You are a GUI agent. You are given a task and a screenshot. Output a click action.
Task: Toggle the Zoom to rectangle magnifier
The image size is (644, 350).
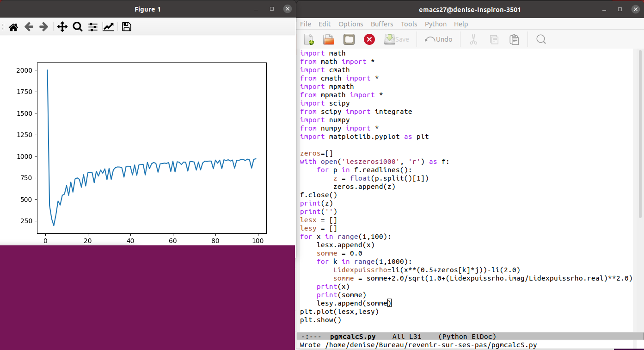click(78, 27)
